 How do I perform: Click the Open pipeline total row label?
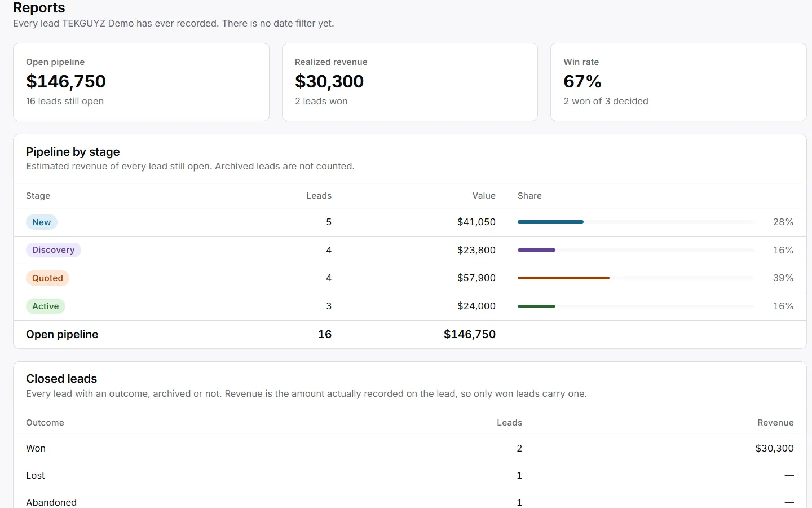pyautogui.click(x=62, y=335)
